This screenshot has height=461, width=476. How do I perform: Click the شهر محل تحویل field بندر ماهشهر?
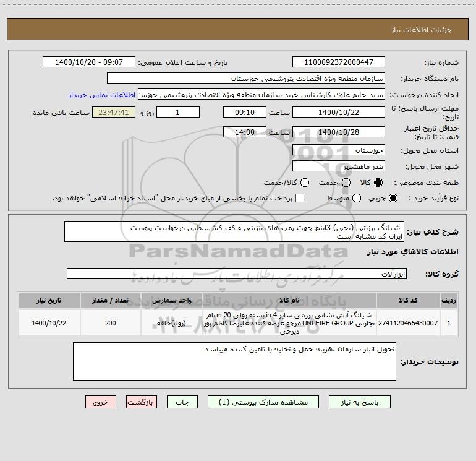[x=339, y=166]
